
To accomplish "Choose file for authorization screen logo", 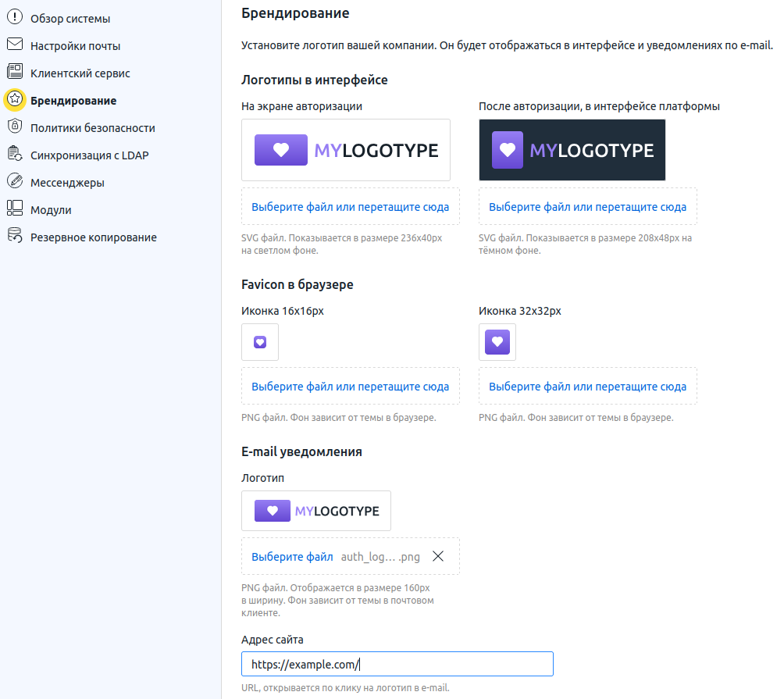I will pyautogui.click(x=350, y=207).
